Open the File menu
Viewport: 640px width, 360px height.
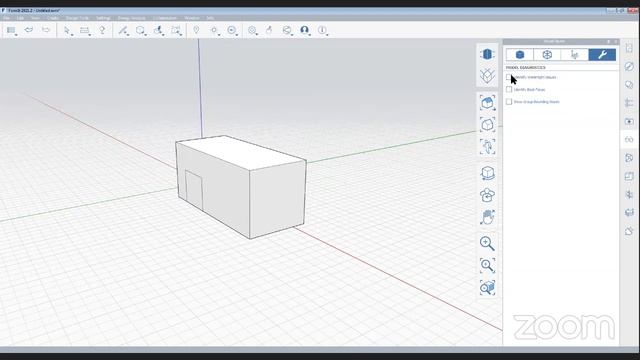coord(7,18)
